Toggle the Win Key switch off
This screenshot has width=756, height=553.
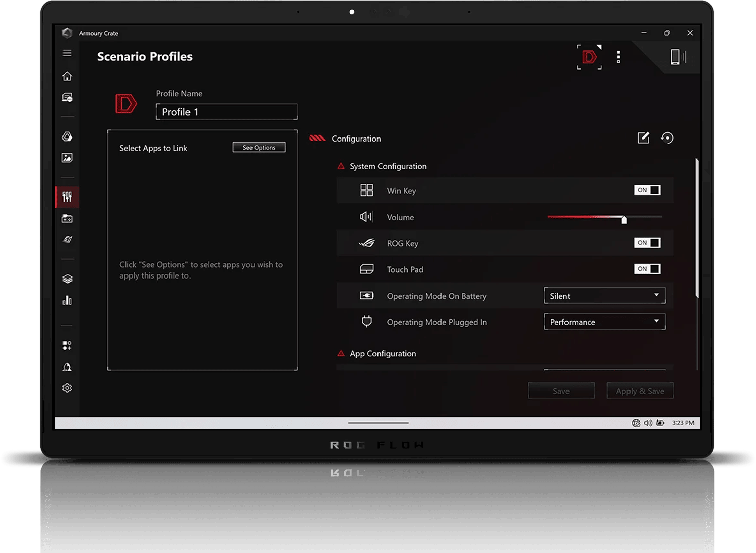point(647,190)
